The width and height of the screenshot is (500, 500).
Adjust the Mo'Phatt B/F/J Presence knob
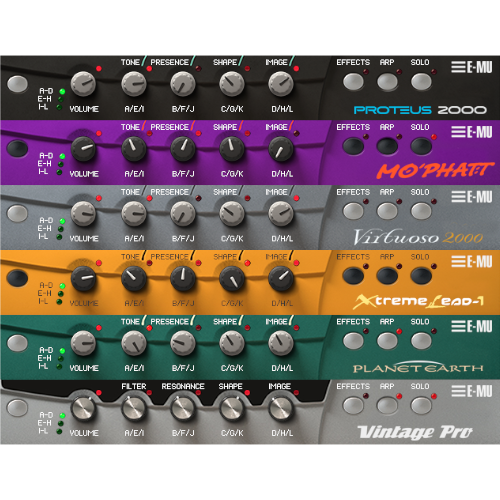pyautogui.click(x=183, y=149)
